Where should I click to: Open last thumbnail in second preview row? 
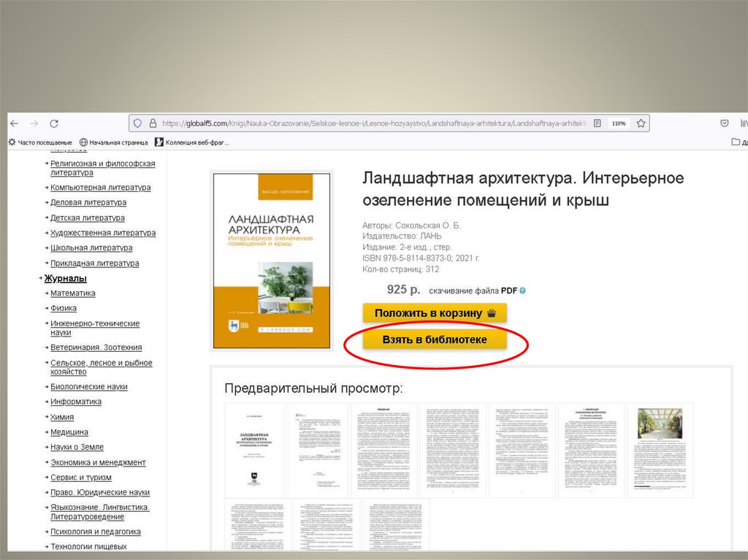click(x=396, y=525)
